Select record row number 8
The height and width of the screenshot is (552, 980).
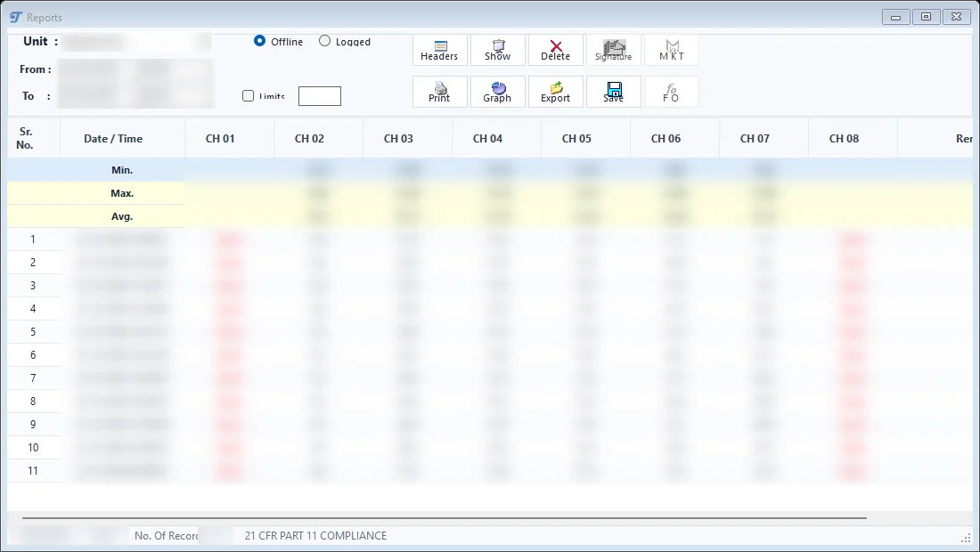[490, 401]
